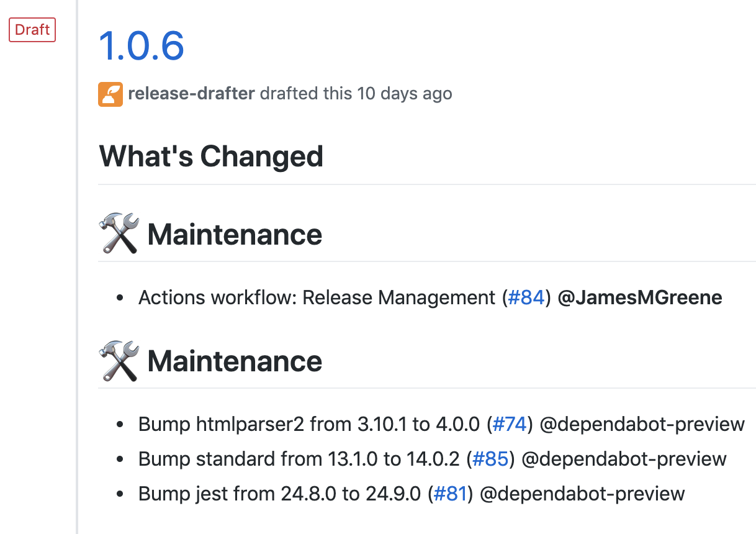Open the release-drafter author link
The image size is (756, 534).
191,94
